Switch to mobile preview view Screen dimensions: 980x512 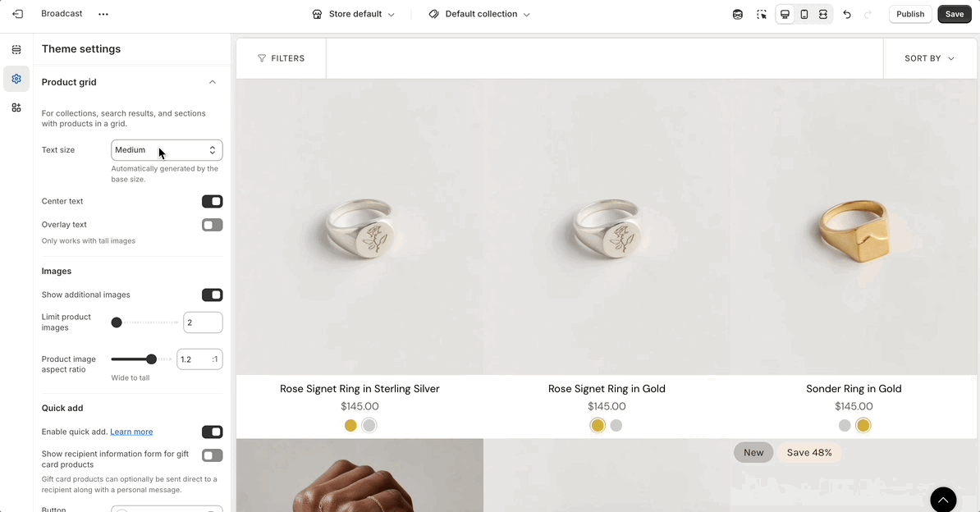coord(804,14)
